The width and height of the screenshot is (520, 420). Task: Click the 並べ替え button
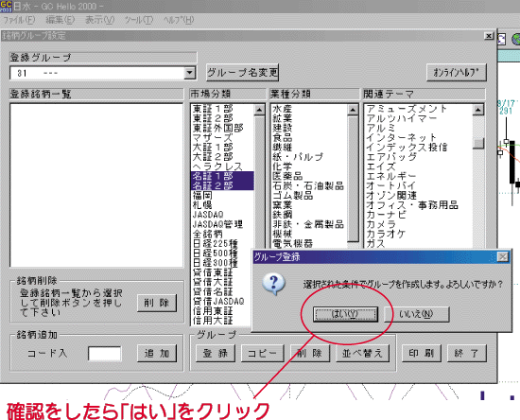point(362,354)
